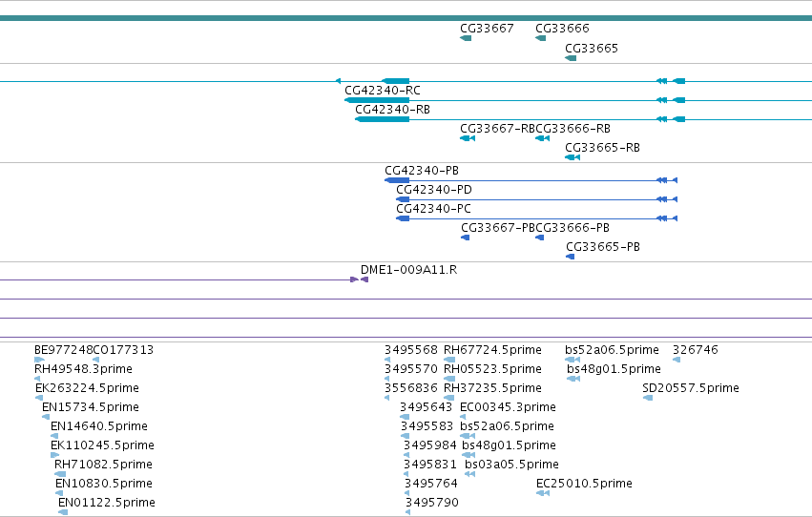The width and height of the screenshot is (812, 517).
Task: Click the RH71082.5prime EST label
Action: click(103, 465)
